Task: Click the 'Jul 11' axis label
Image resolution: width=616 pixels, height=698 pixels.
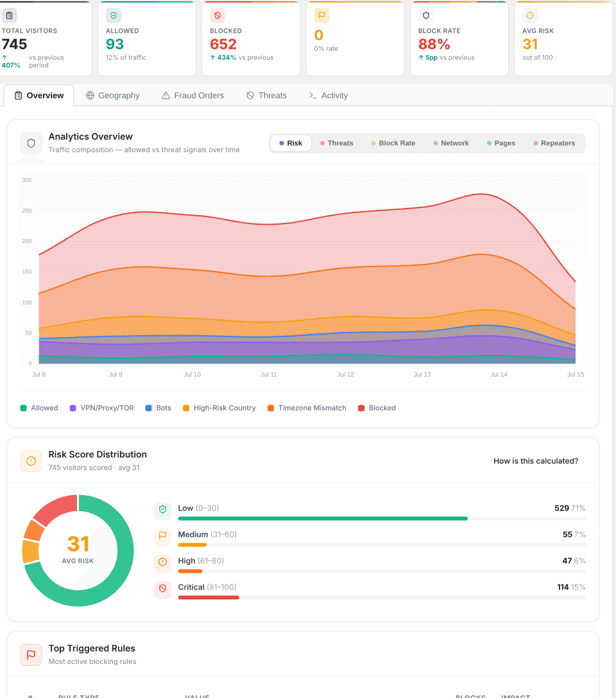Action: point(269,375)
